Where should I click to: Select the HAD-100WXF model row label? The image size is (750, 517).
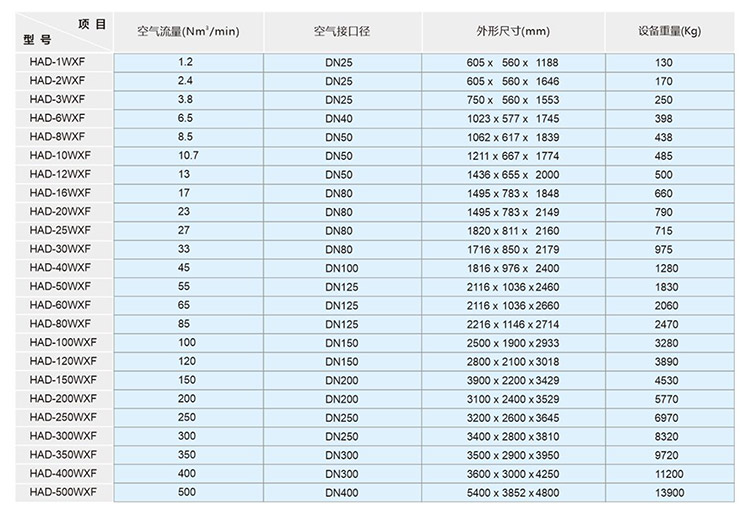[x=63, y=342]
